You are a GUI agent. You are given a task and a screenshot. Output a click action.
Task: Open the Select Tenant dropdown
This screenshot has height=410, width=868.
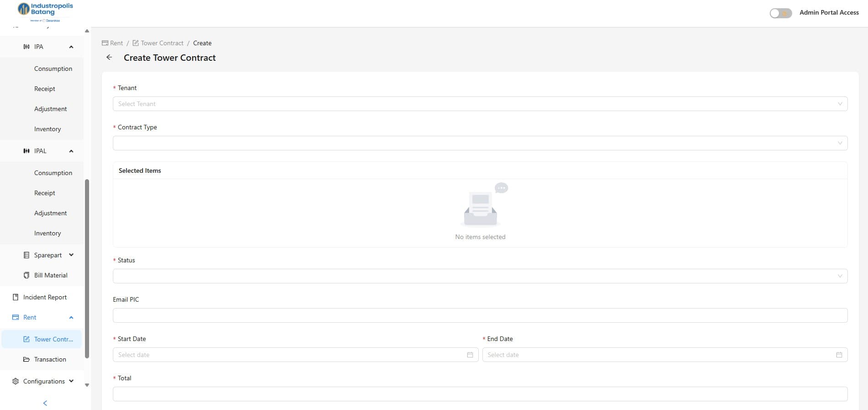pos(480,104)
